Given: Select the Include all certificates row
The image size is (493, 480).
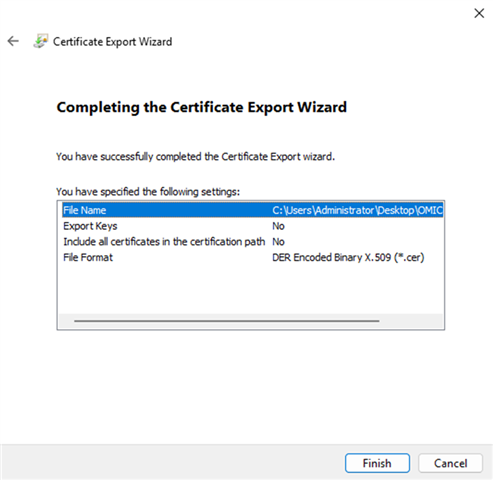Looking at the screenshot, I should [x=253, y=242].
